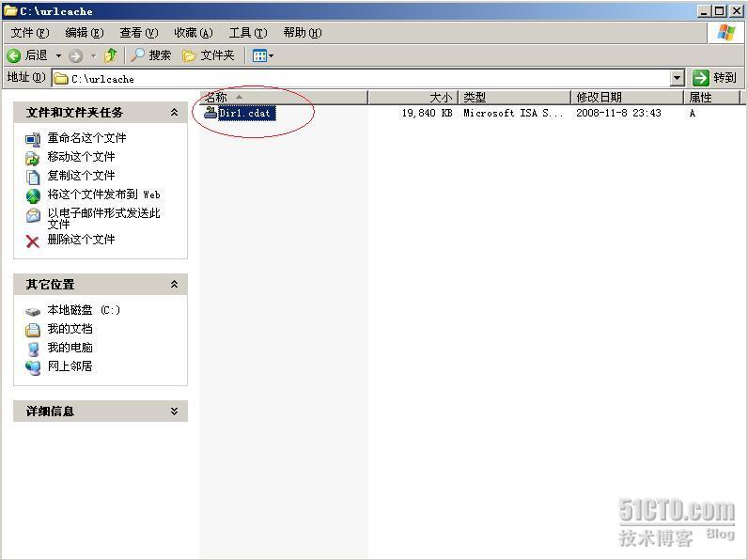The width and height of the screenshot is (748, 560).
Task: Toggle the 文件夹 folders pane button
Action: click(x=209, y=55)
